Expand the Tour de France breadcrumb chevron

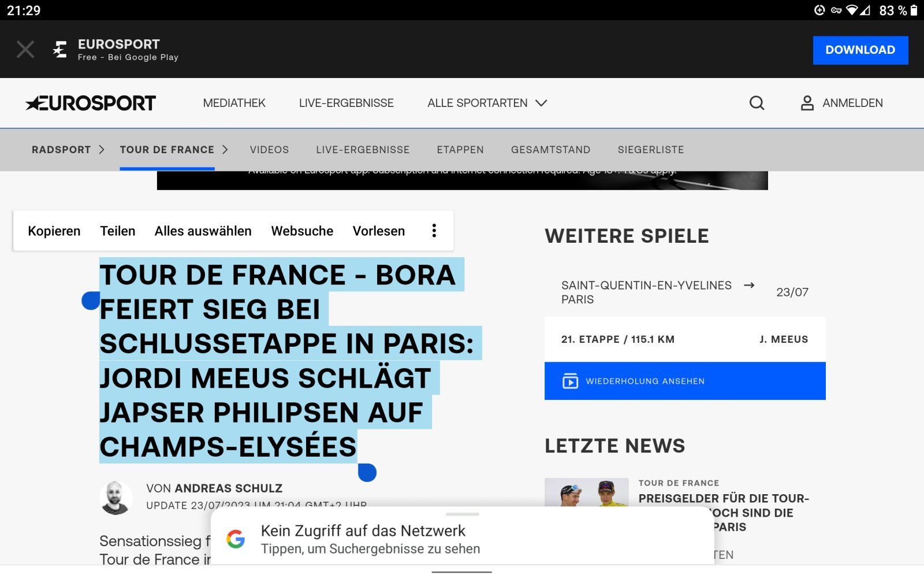225,150
